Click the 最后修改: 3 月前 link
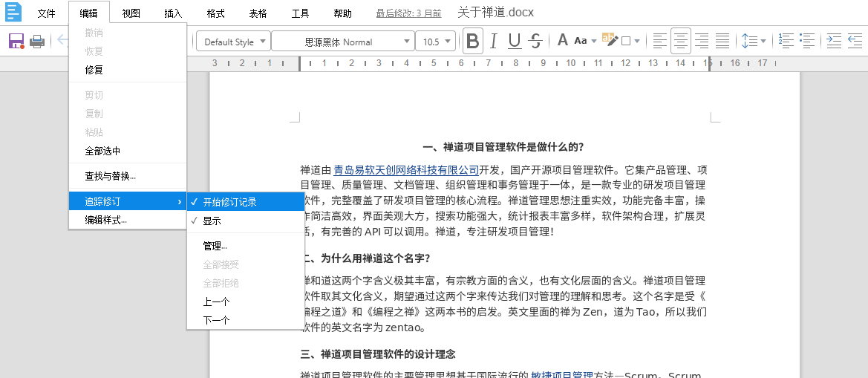The image size is (868, 378). (408, 13)
